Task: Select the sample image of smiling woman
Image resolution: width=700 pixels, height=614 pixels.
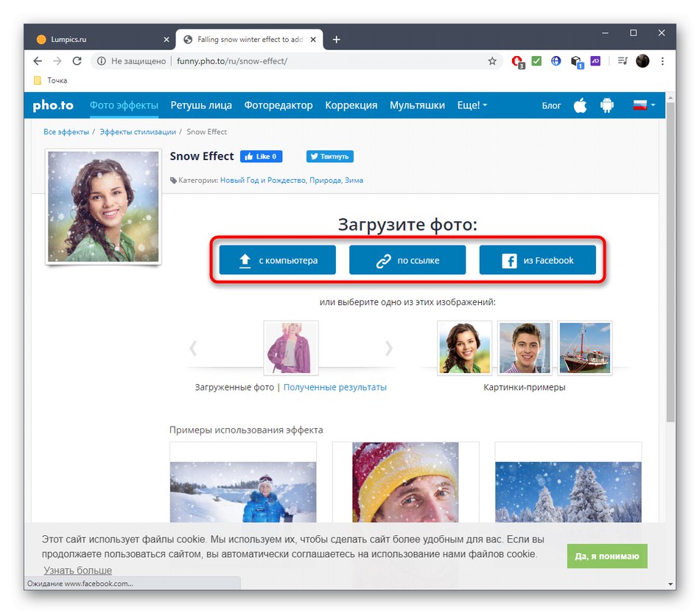Action: point(464,348)
